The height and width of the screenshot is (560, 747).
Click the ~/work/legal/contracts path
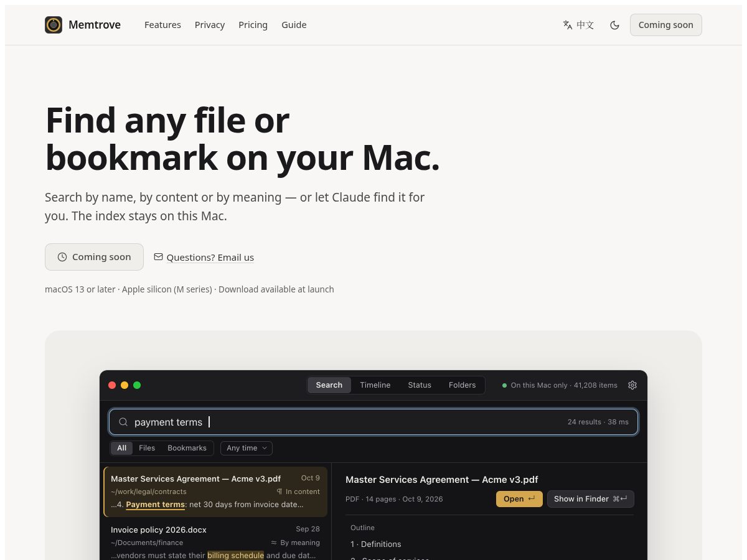[148, 492]
